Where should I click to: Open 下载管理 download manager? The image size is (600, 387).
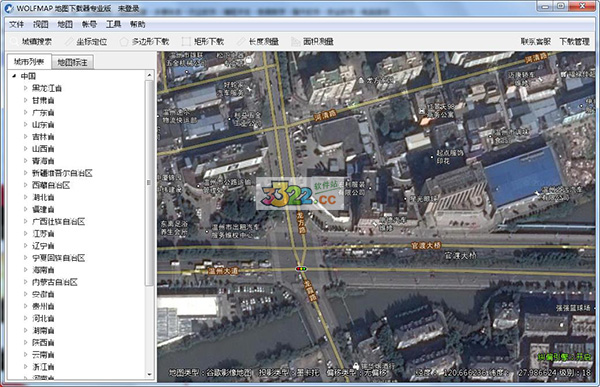point(574,41)
